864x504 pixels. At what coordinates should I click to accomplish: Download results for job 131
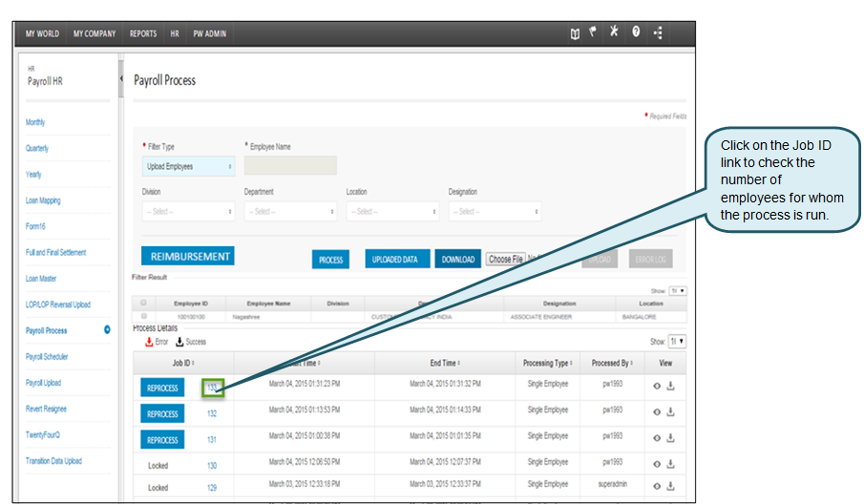pos(671,439)
